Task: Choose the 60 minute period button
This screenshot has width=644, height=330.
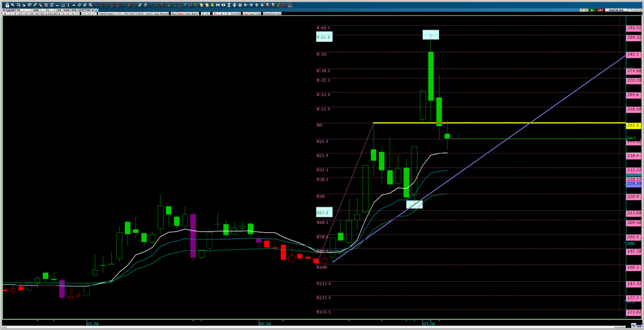Action: point(42,13)
